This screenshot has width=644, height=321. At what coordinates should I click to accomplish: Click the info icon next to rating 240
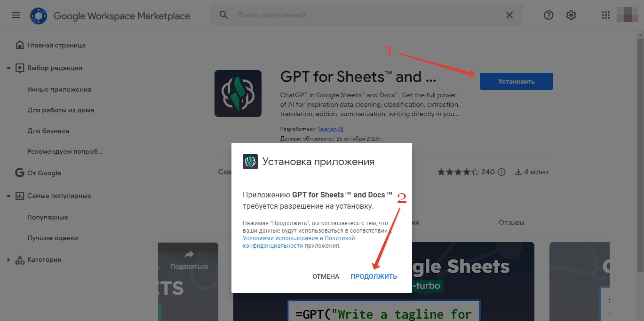pos(502,172)
